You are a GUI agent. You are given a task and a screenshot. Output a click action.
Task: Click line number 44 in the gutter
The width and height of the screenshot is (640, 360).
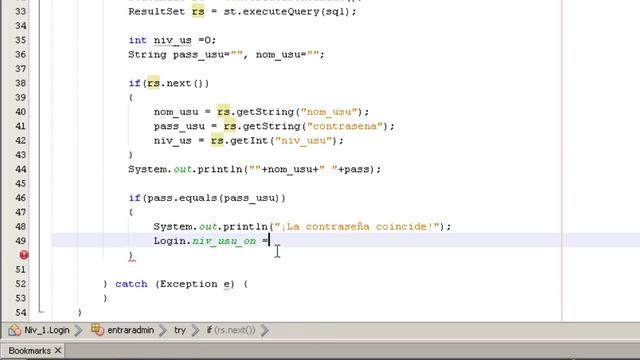(x=20, y=169)
